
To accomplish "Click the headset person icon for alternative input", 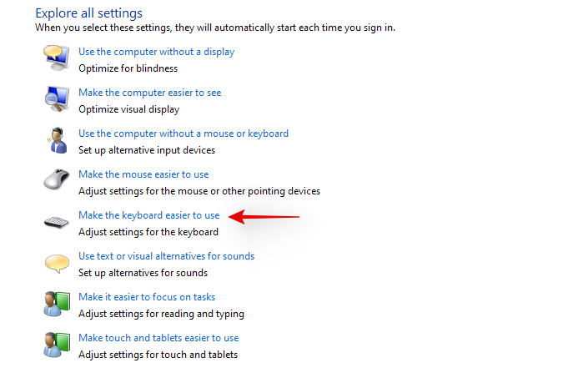I will click(x=57, y=140).
